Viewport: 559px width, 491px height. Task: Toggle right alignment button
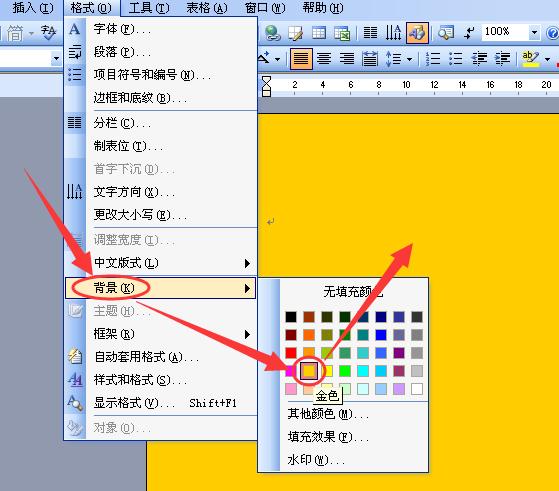pos(347,58)
